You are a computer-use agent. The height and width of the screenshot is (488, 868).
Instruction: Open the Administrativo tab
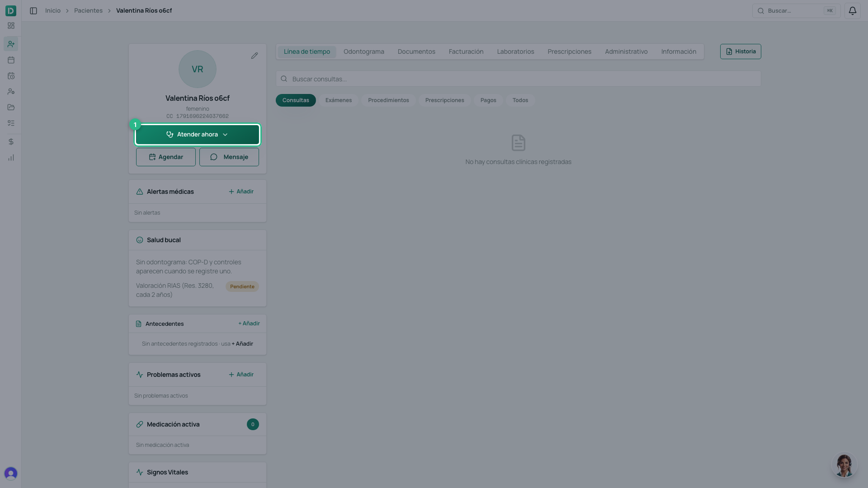626,52
